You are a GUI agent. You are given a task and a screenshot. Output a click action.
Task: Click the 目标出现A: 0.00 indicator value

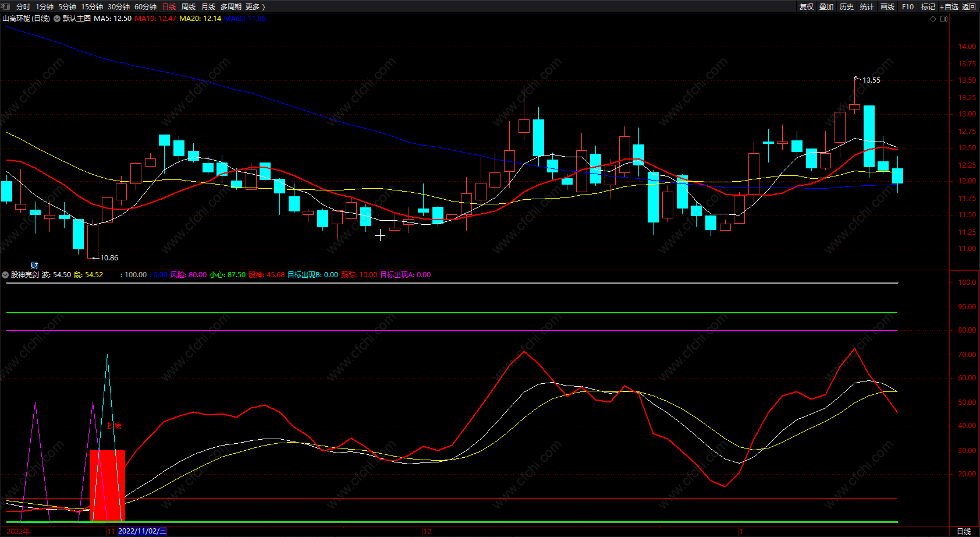[x=406, y=275]
